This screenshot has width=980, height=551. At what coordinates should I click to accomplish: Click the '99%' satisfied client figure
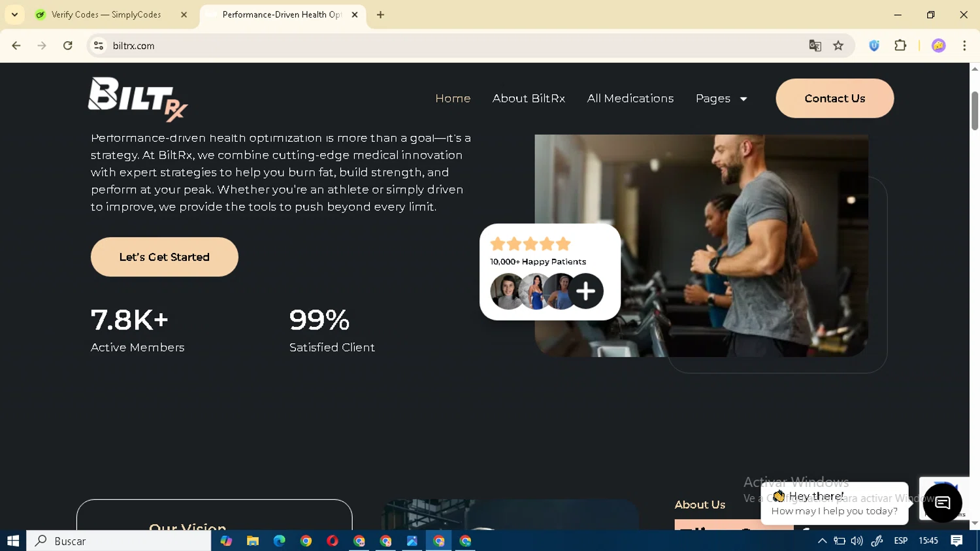click(319, 320)
